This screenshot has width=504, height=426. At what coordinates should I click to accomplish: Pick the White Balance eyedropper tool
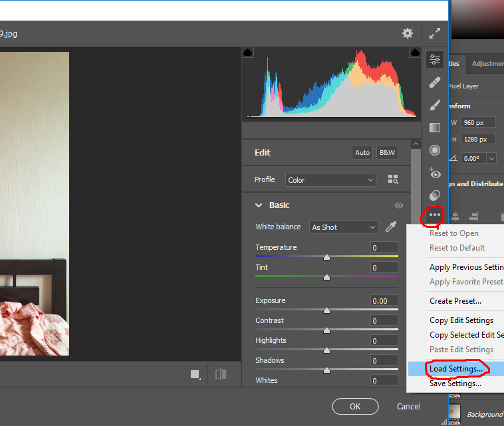click(x=391, y=227)
